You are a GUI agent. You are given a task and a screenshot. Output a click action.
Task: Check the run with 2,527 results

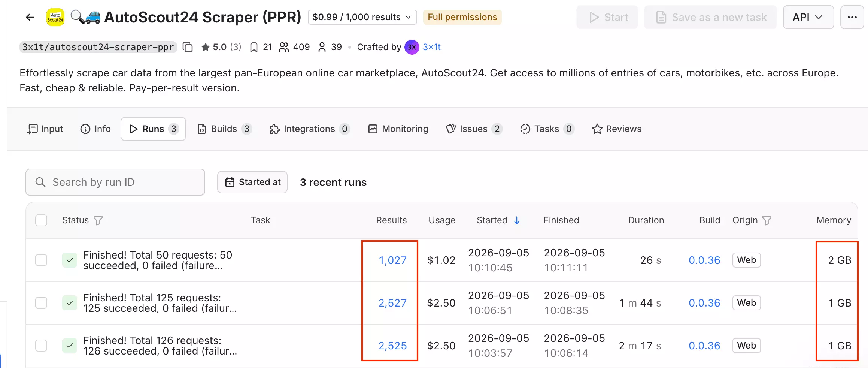tap(41, 303)
